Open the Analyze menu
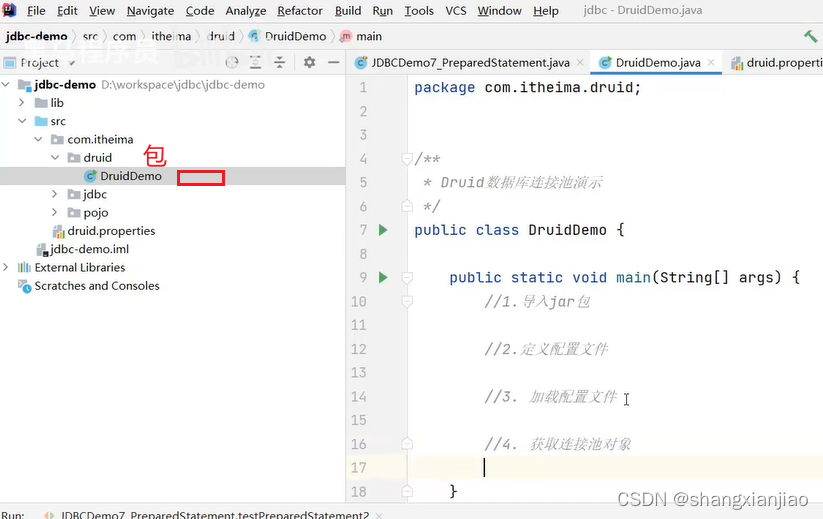Viewport: 823px width, 519px height. pos(246,10)
